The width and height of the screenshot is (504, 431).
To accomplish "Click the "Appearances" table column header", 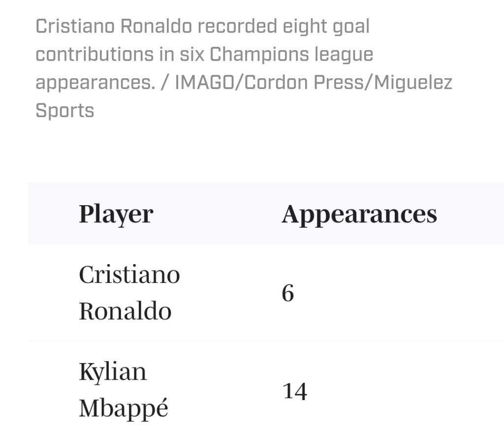I will pos(359,214).
